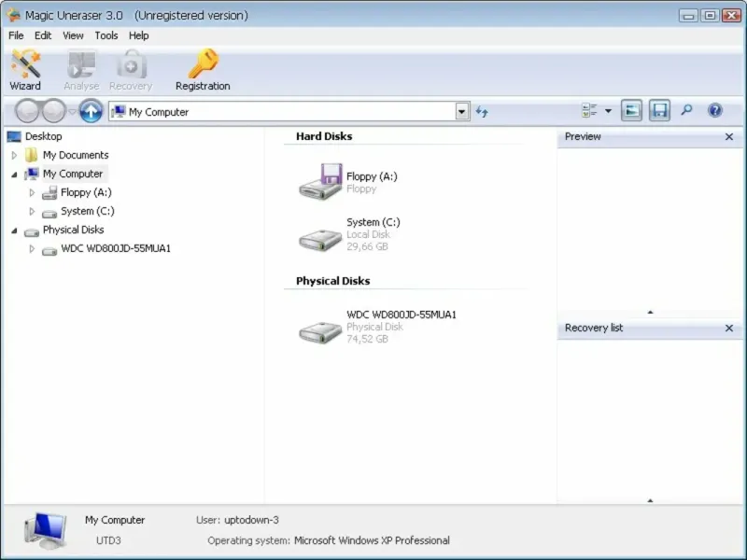Viewport: 747px width, 560px height.
Task: Click the Floppy drive icon in tree
Action: tap(49, 193)
